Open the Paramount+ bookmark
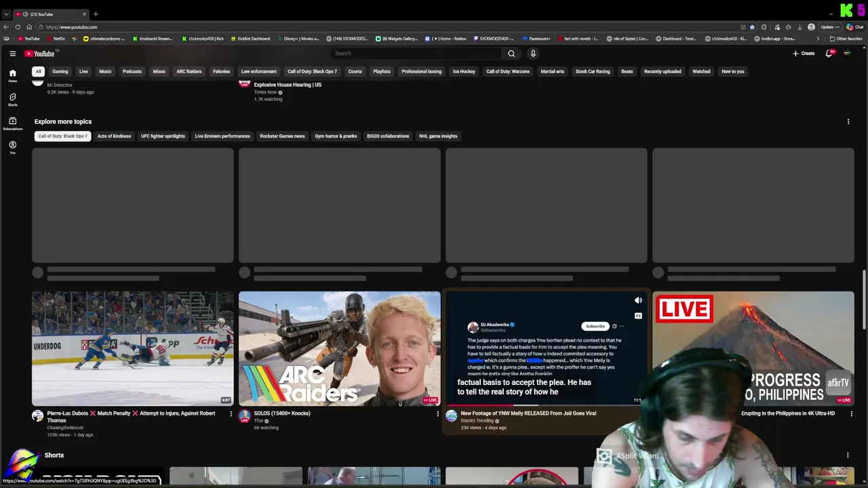The image size is (868, 488). coord(536,39)
